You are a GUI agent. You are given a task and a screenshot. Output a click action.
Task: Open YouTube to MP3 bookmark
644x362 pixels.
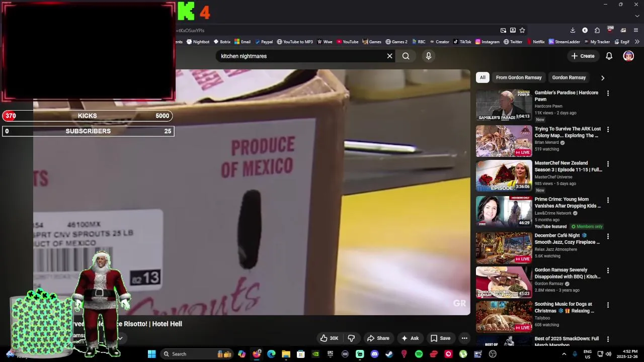pos(295,42)
